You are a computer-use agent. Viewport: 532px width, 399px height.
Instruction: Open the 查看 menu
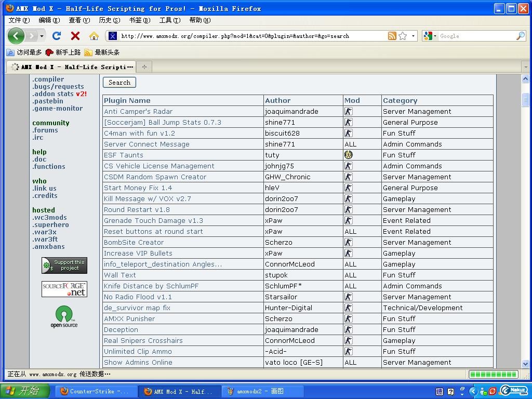click(x=79, y=20)
